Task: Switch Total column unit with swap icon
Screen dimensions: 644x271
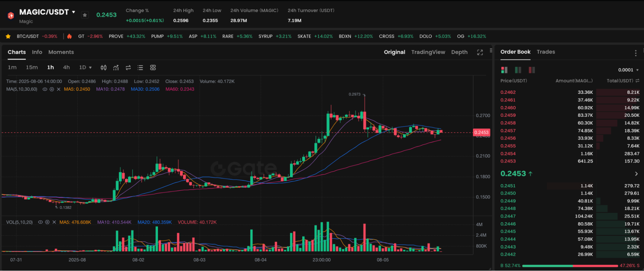Action: pyautogui.click(x=637, y=81)
